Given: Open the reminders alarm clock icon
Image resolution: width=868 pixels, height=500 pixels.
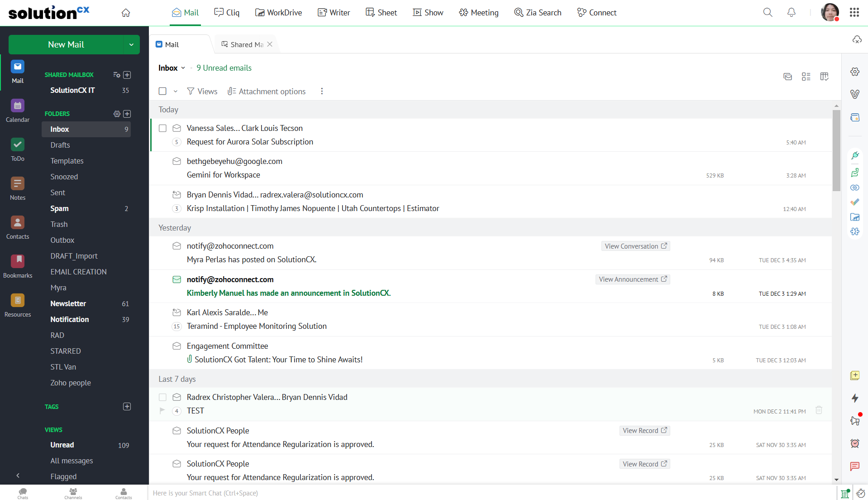Looking at the screenshot, I should (x=855, y=443).
